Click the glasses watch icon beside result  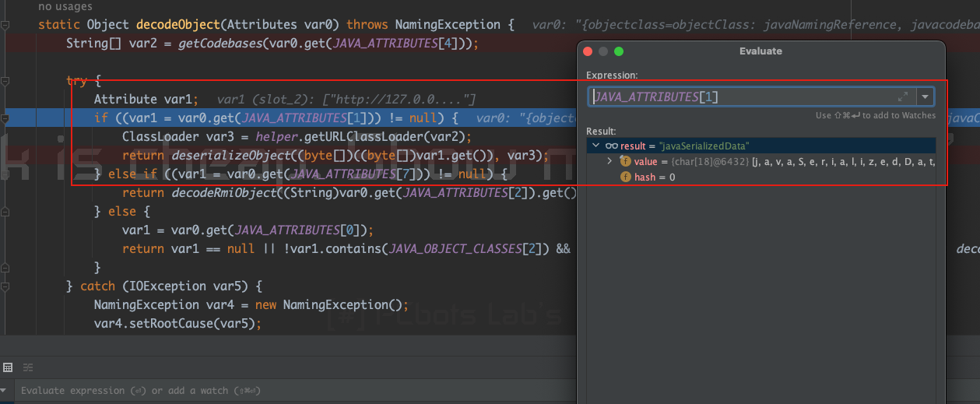612,146
